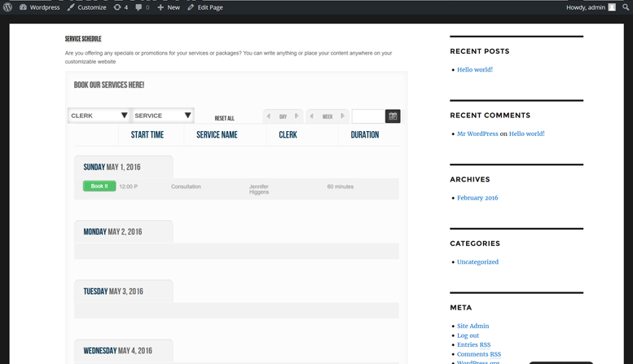Click green Book It button

pyautogui.click(x=99, y=186)
